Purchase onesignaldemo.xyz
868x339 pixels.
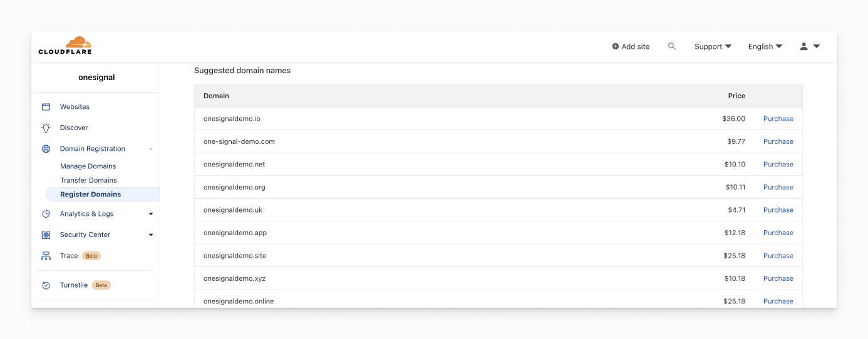click(778, 278)
